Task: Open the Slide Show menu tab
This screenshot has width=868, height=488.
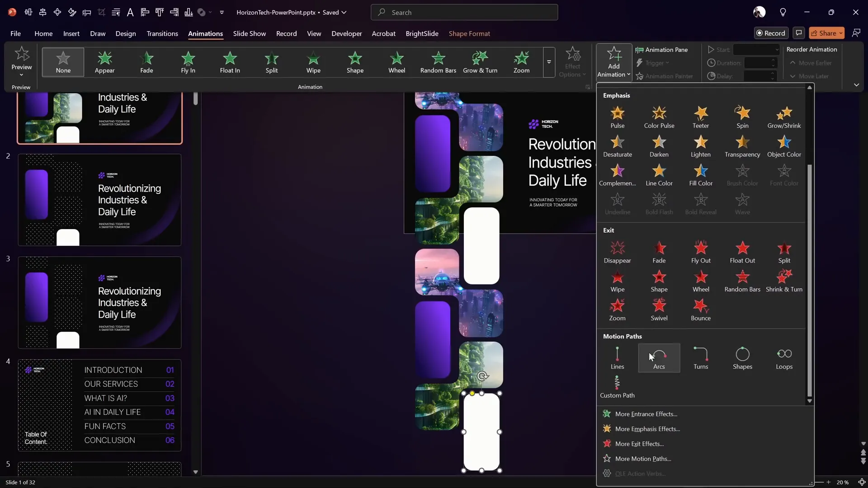Action: pos(250,33)
